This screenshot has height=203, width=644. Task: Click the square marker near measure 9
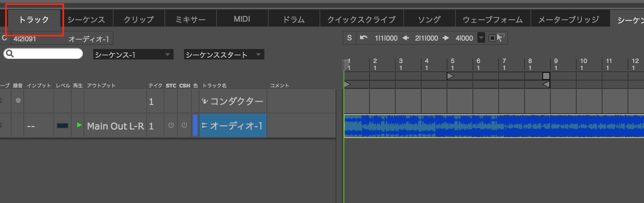pos(546,76)
